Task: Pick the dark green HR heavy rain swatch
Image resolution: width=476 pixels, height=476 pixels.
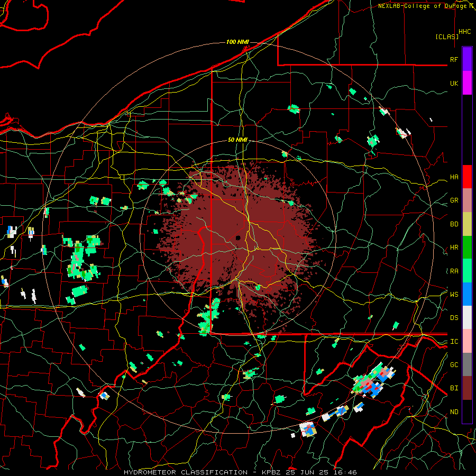Action: pyautogui.click(x=467, y=248)
